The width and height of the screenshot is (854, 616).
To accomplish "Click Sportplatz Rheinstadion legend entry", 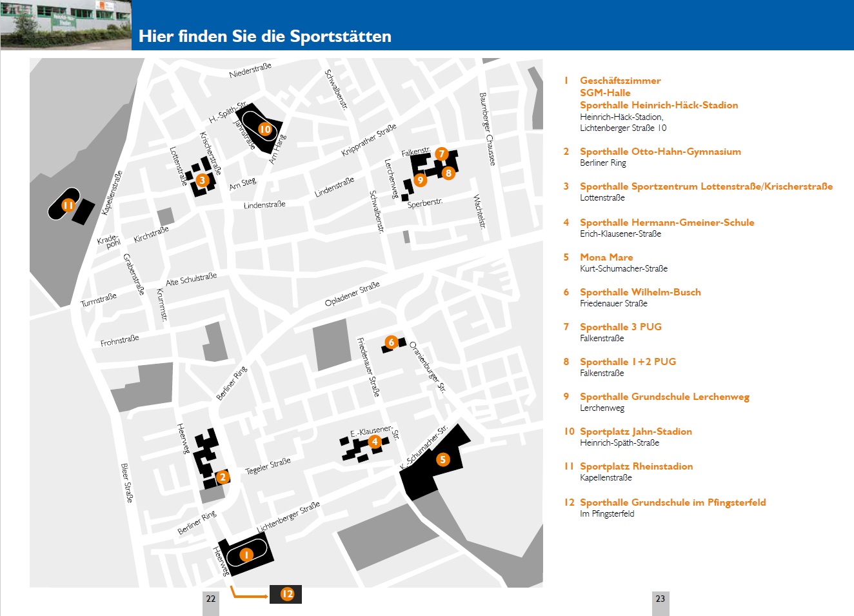I will click(x=636, y=466).
